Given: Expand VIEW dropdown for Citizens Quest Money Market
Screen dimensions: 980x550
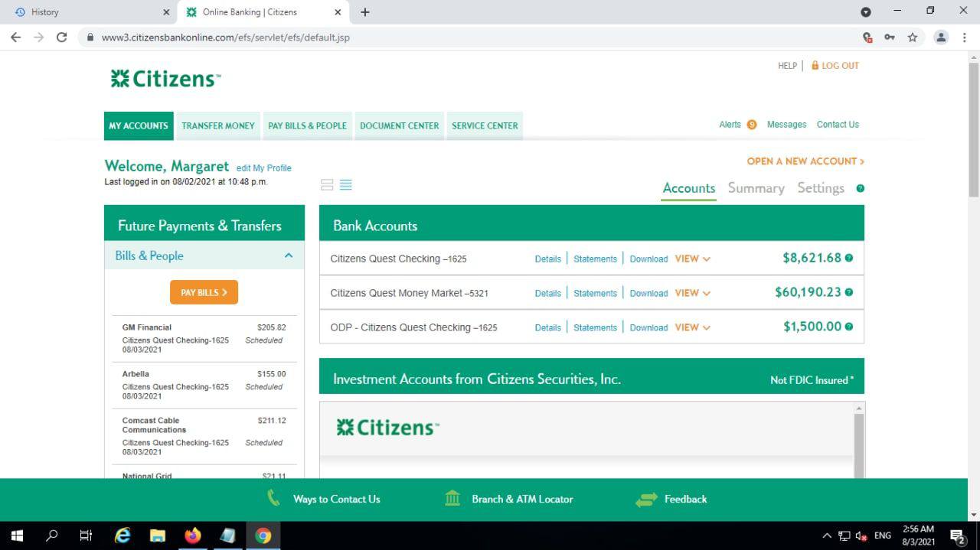Looking at the screenshot, I should [x=692, y=293].
